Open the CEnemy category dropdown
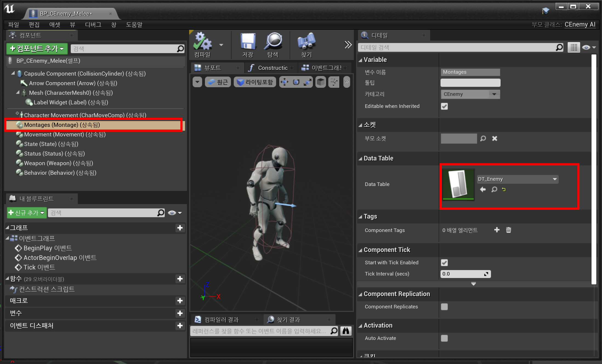602x364 pixels. tap(494, 94)
